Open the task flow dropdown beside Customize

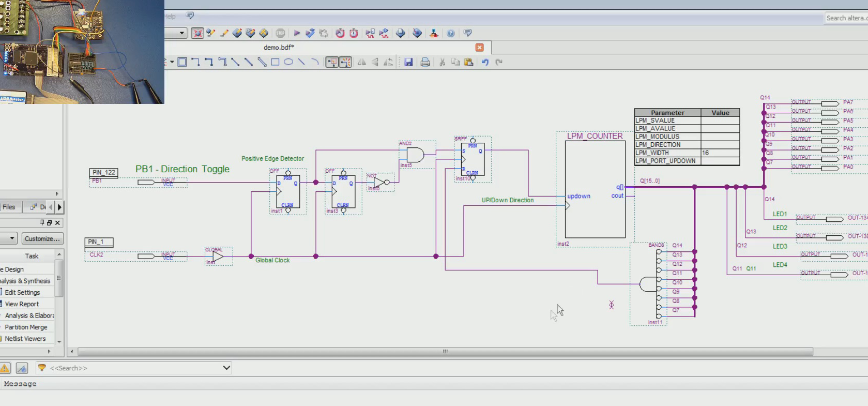point(11,238)
